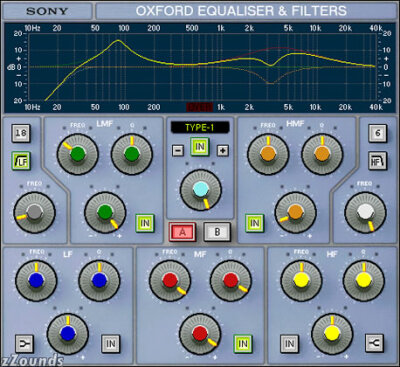This screenshot has width=400, height=367.
Task: Click the HF shelf shape icon button
Action: coord(374,343)
